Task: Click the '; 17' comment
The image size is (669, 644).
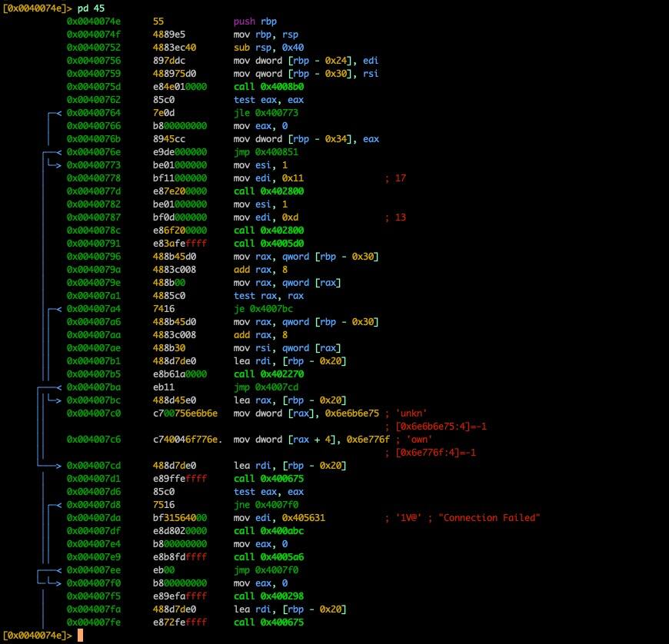Action: [395, 178]
